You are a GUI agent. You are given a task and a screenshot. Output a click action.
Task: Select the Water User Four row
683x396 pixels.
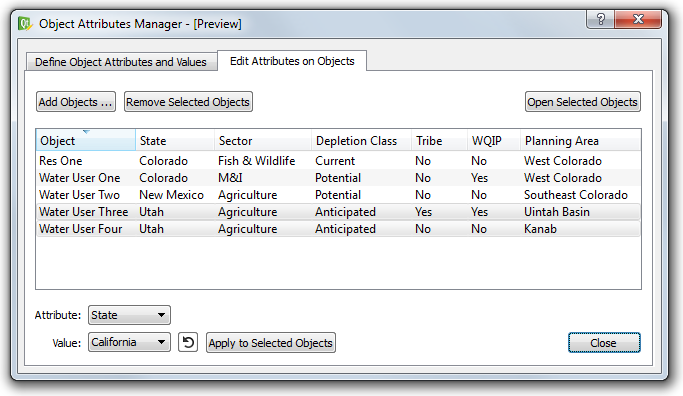338,229
